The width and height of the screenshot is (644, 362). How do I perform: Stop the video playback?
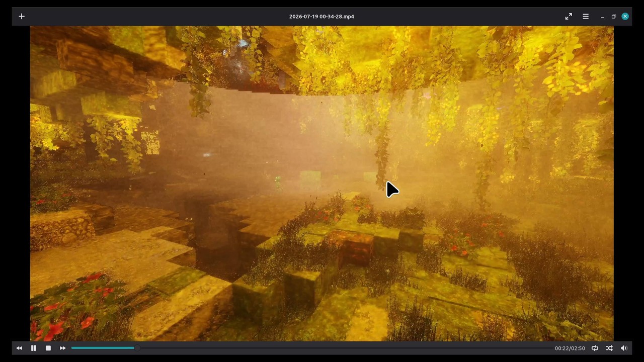click(48, 348)
